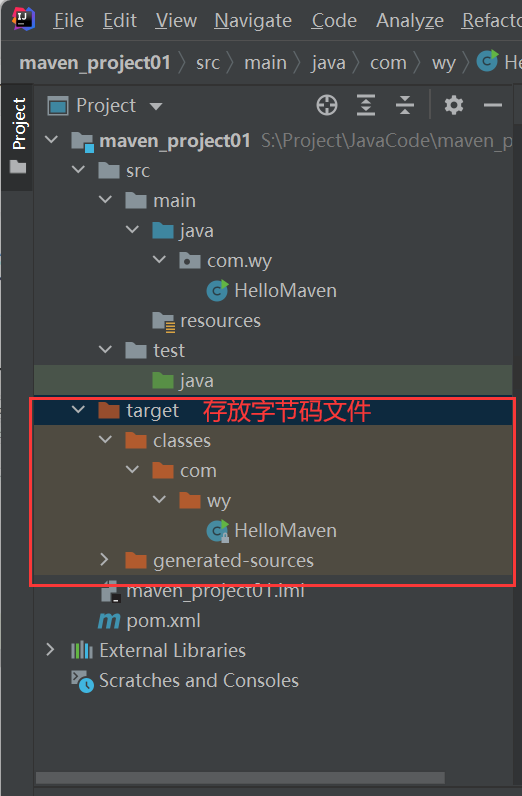522x796 pixels.
Task: Click the IntelliJ IDEA logo icon
Action: pyautogui.click(x=23, y=19)
